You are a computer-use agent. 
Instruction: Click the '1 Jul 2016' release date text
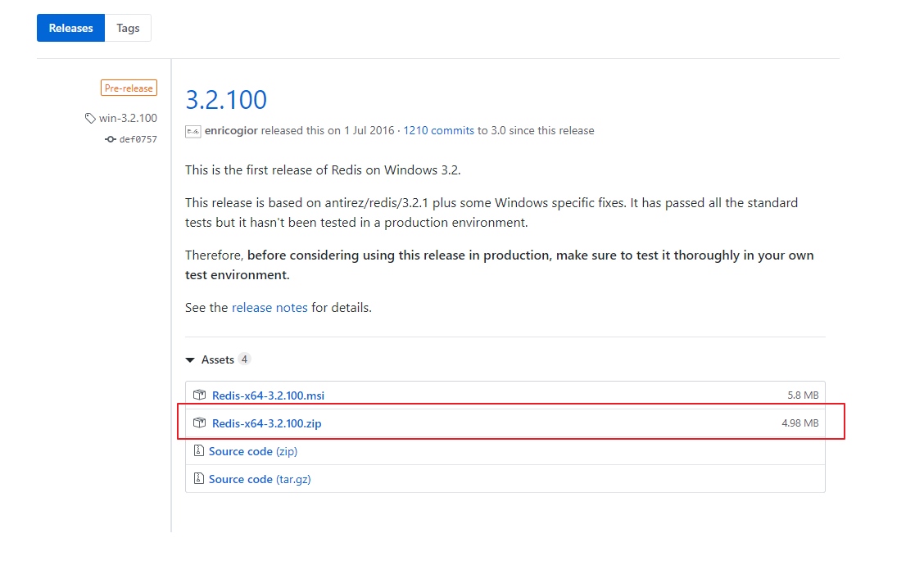369,130
